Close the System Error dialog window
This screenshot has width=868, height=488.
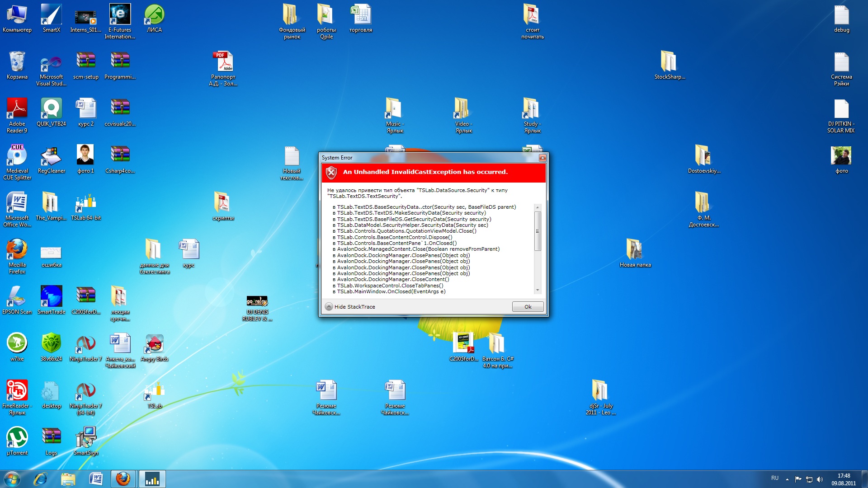542,158
